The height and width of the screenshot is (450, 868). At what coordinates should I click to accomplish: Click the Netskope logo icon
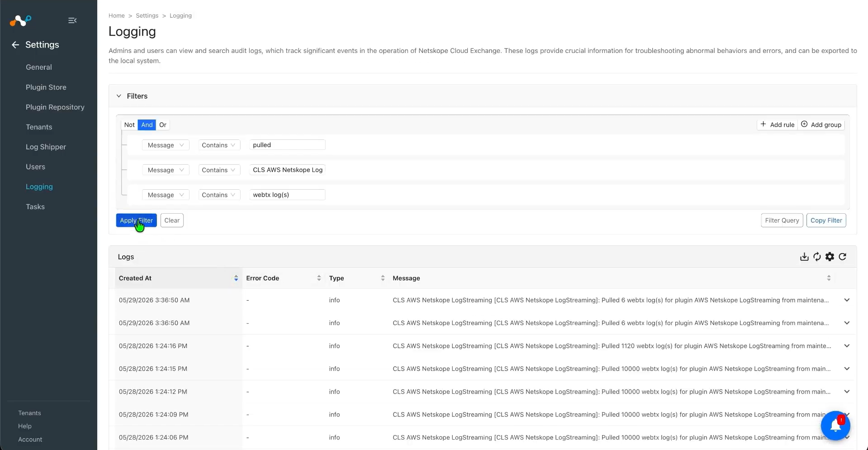pos(20,20)
